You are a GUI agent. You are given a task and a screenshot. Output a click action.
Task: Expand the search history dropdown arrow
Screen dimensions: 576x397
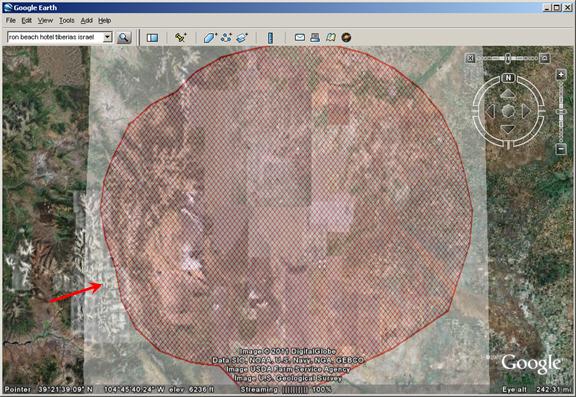point(107,37)
